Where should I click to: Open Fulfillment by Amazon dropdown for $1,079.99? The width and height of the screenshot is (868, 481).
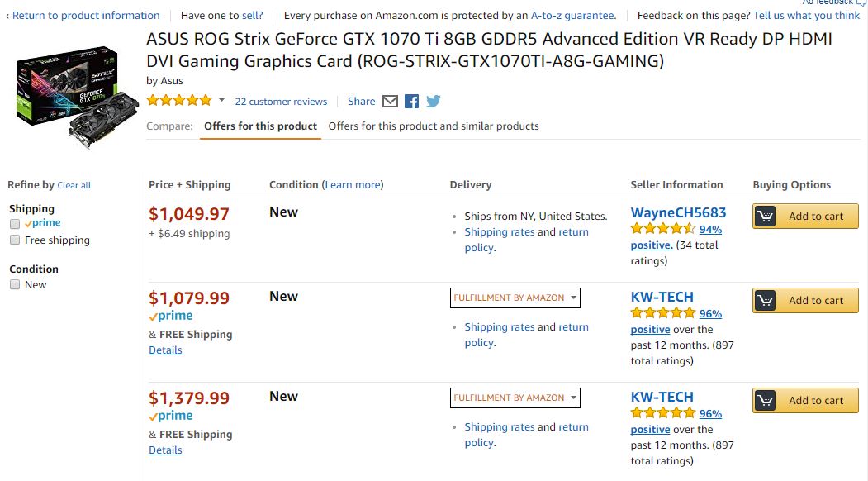[515, 298]
